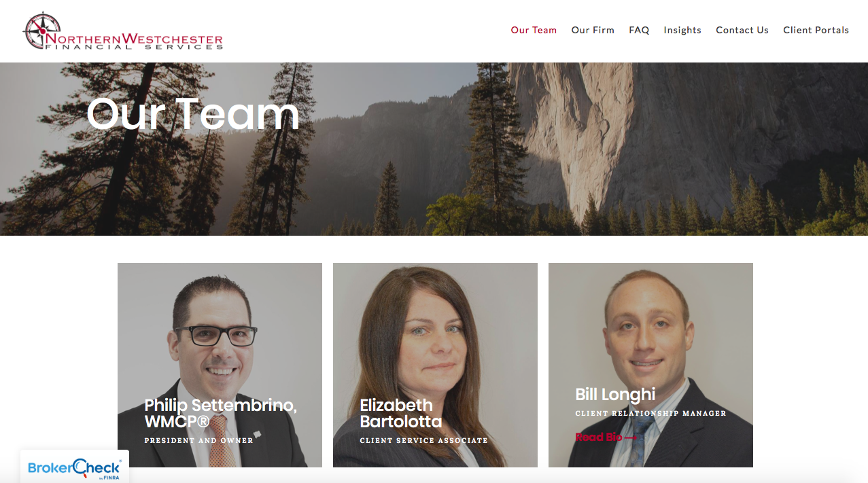Select Insights in the top navigation

682,30
